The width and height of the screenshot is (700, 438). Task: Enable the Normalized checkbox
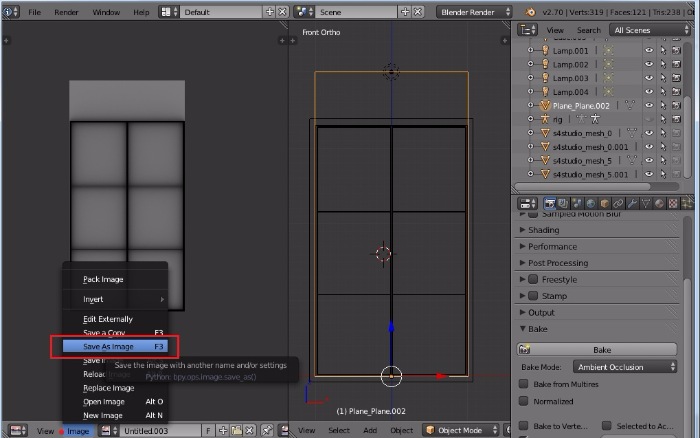[x=524, y=401]
